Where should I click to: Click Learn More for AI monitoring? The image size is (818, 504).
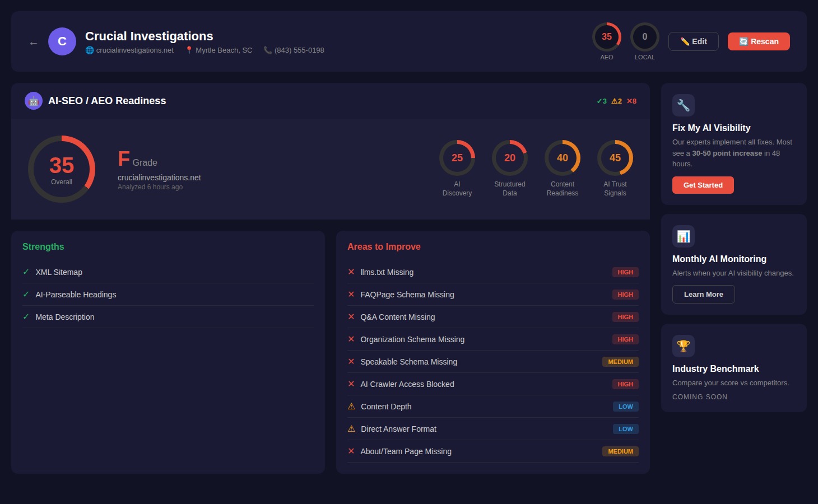pyautogui.click(x=703, y=294)
